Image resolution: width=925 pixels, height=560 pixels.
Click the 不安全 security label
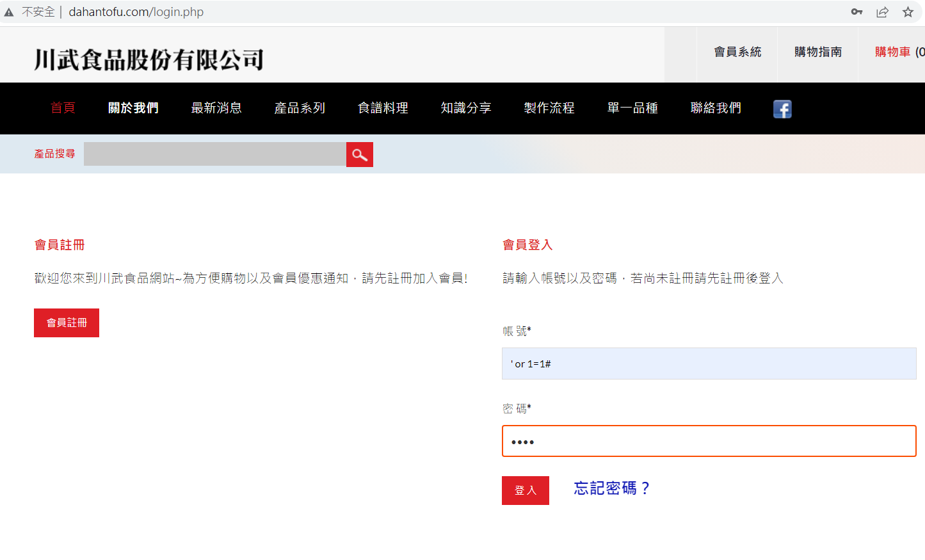(38, 12)
